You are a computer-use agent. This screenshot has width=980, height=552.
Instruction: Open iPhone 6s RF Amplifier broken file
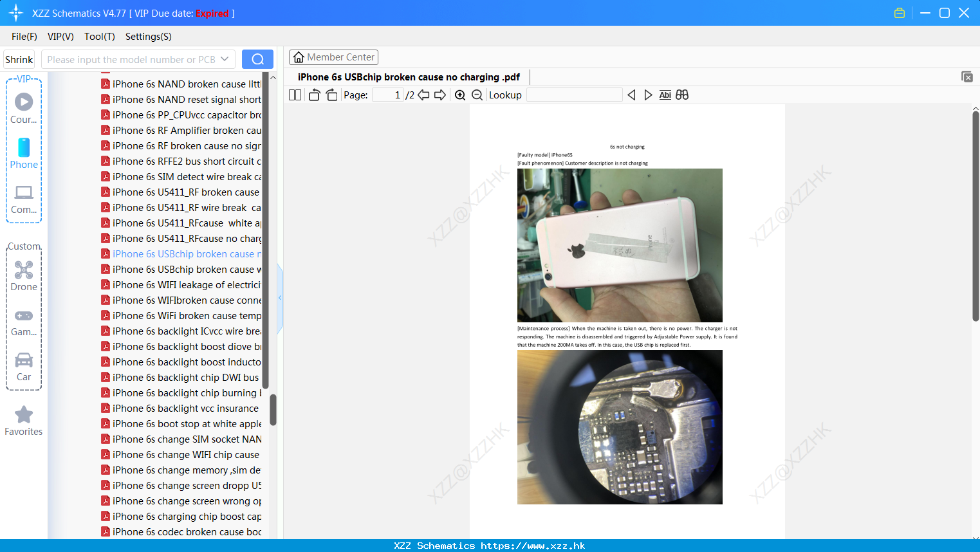(181, 131)
